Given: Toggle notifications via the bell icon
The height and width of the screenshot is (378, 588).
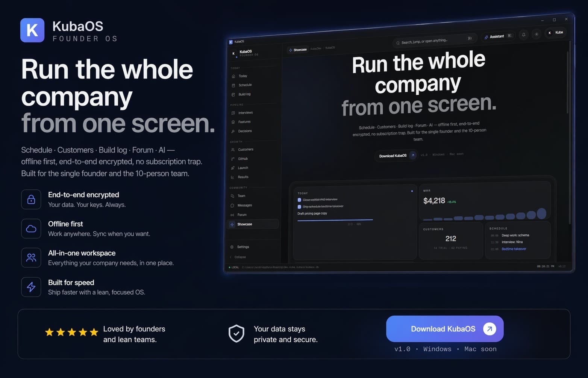Looking at the screenshot, I should pyautogui.click(x=523, y=34).
